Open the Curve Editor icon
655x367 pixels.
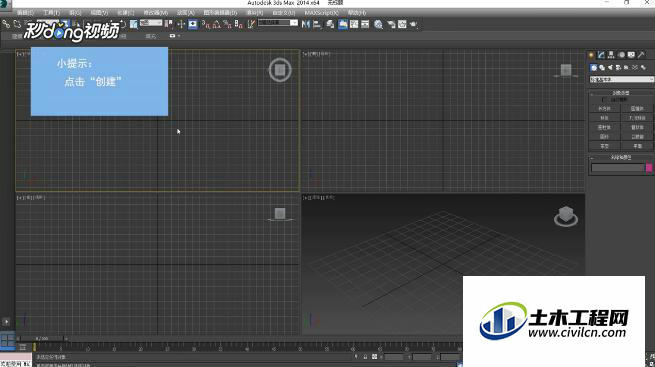coord(354,24)
